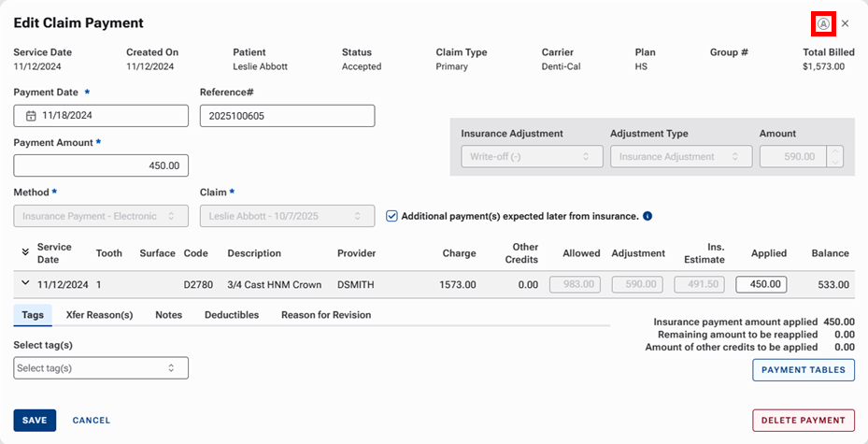The height and width of the screenshot is (444, 868).
Task: Open the Deductibles tab
Action: pos(232,315)
